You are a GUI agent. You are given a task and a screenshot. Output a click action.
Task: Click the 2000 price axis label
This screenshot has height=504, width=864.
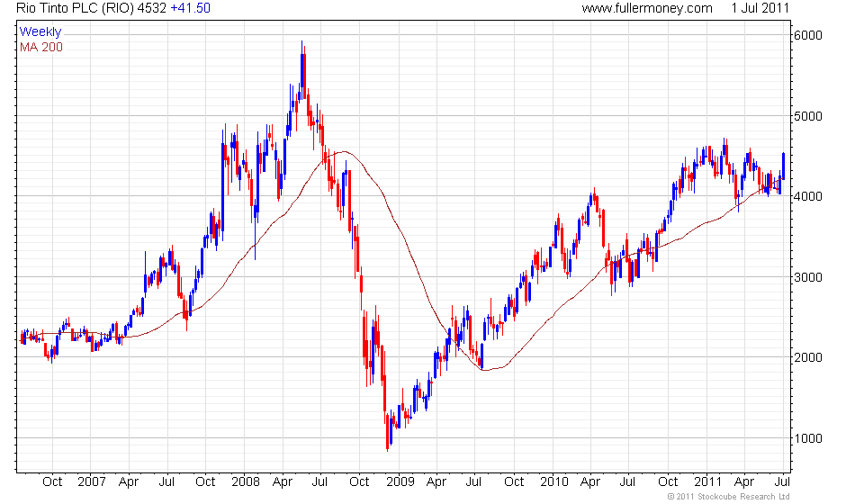pyautogui.click(x=808, y=357)
